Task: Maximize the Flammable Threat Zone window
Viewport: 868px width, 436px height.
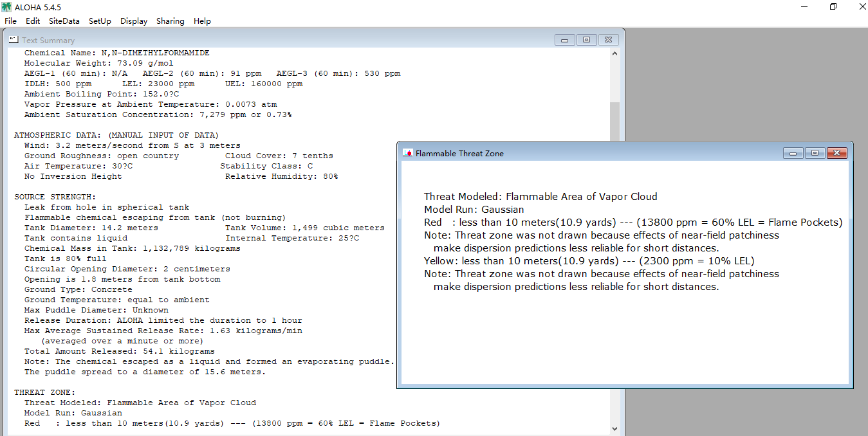Action: click(x=815, y=153)
